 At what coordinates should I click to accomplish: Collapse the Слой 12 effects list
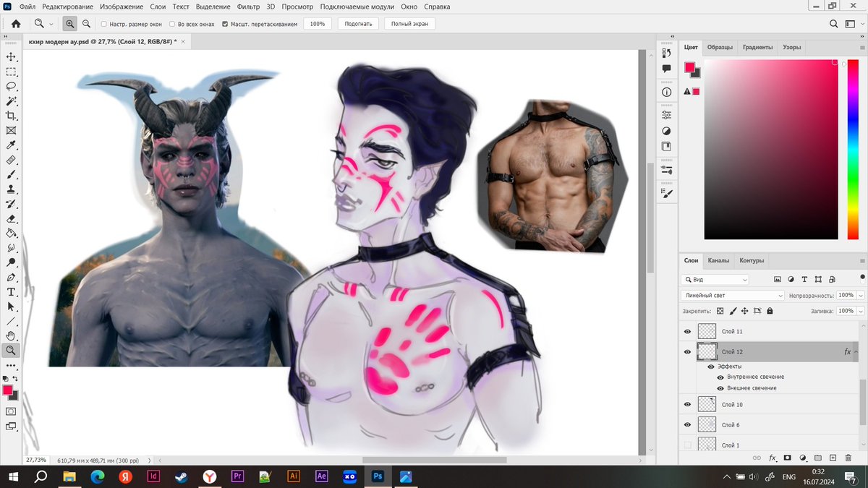(857, 352)
